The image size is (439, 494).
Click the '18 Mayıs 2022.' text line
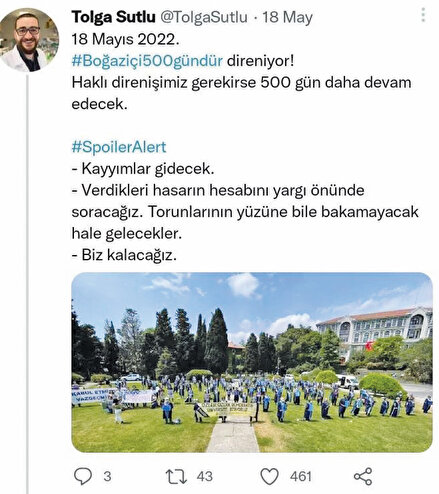tap(125, 39)
